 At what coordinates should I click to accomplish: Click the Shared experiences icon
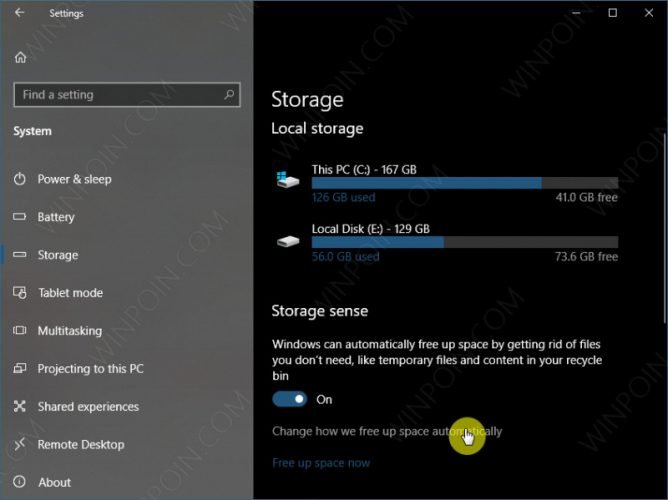[19, 407]
